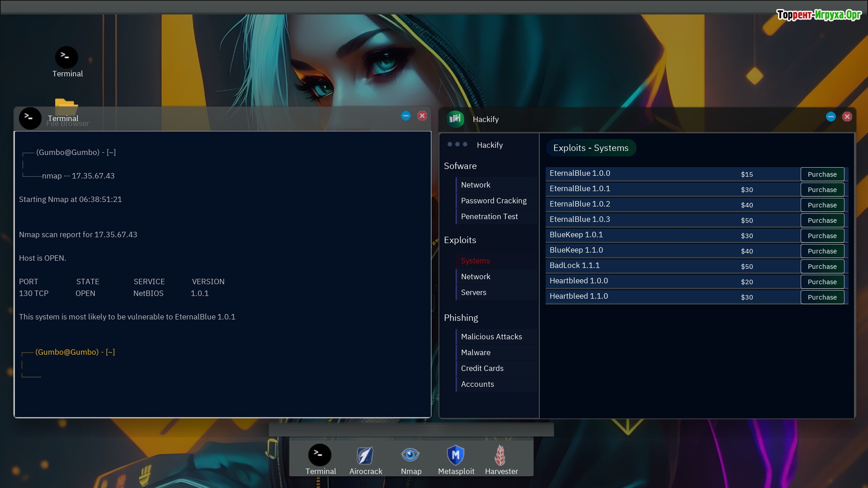This screenshot has width=868, height=488.
Task: Select Servers under Exploits
Action: 473,292
